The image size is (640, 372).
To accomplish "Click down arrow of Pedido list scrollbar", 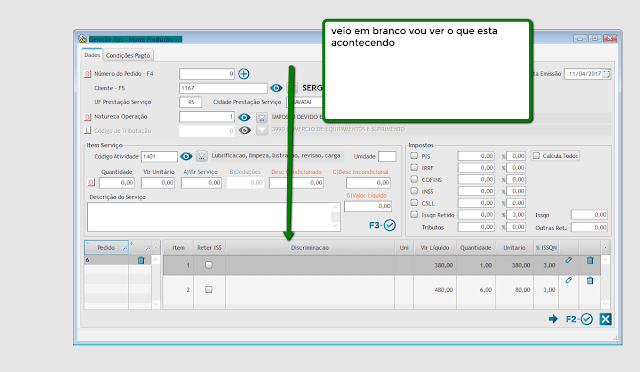I will coord(155,304).
